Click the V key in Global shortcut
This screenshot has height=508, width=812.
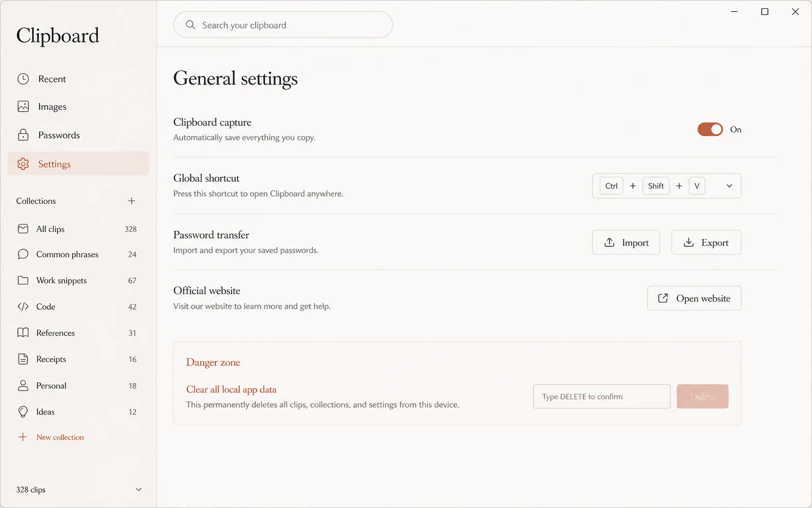(x=697, y=186)
